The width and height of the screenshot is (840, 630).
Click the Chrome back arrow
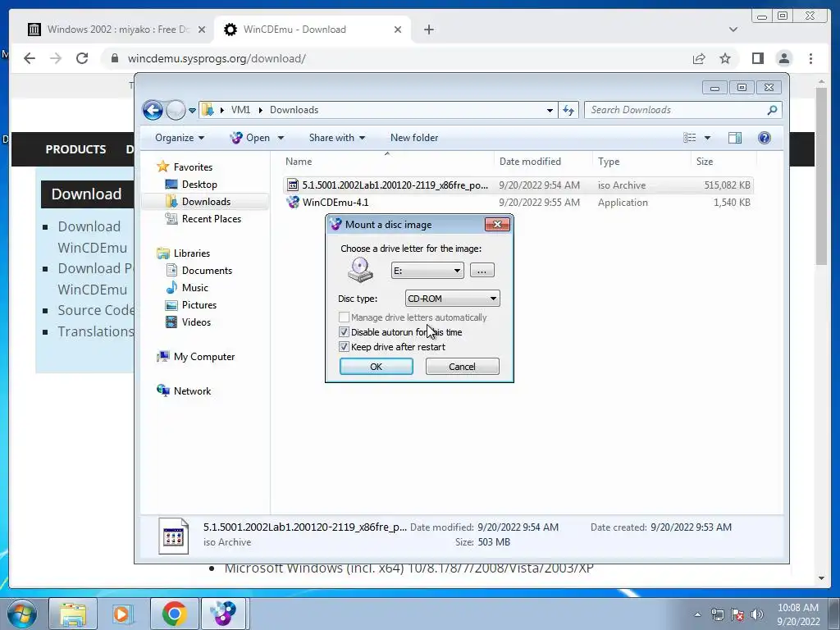point(30,58)
